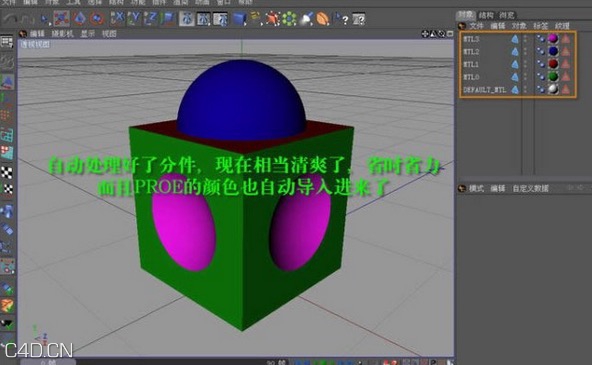Open the viewport 编辑 menu
Image resolution: width=592 pixels, height=365 pixels.
pyautogui.click(x=37, y=34)
